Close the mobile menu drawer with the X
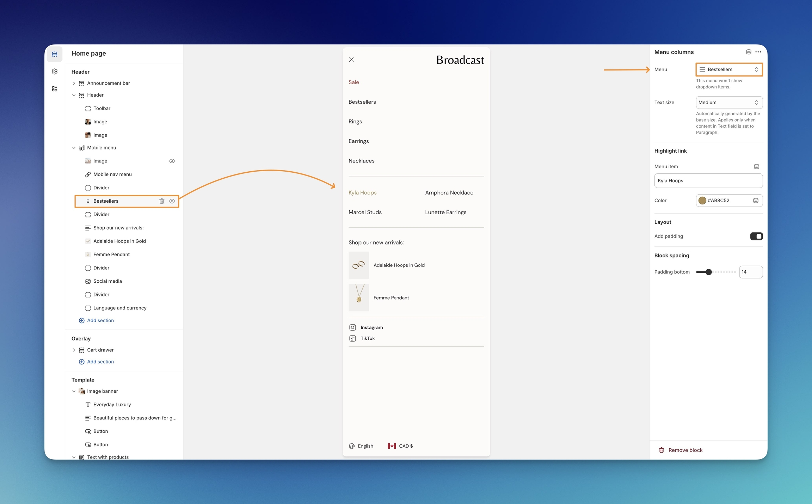 351,60
